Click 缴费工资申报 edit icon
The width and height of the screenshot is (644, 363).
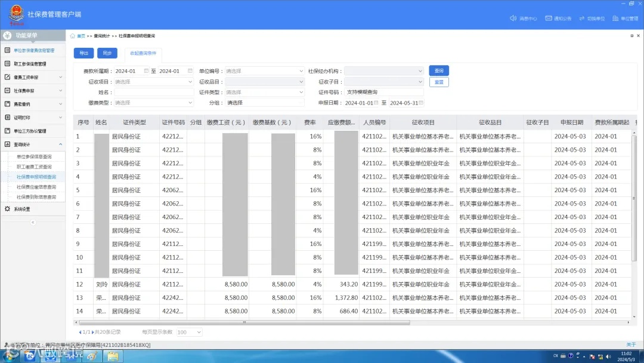tap(7, 77)
